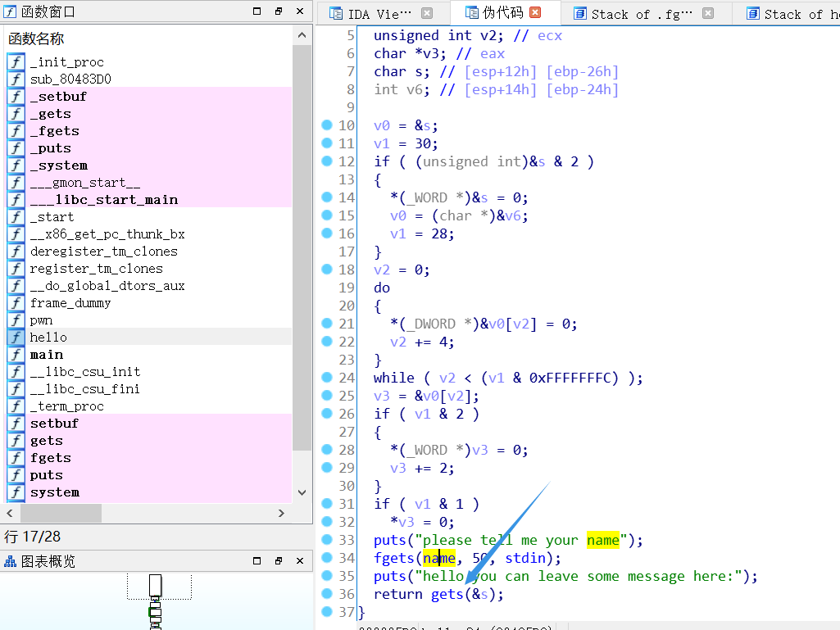Click the 函数窗口 panel title icon
Image resolution: width=840 pixels, height=630 pixels.
[x=10, y=11]
